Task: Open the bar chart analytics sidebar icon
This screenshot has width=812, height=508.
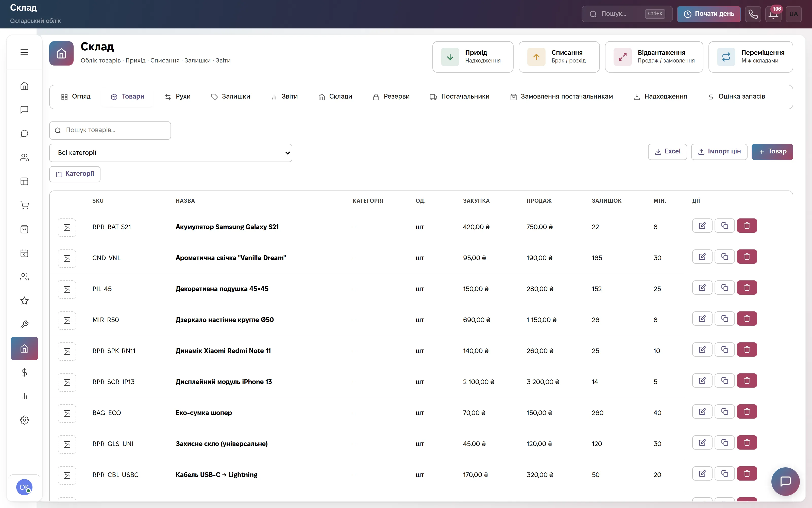Action: click(x=24, y=396)
